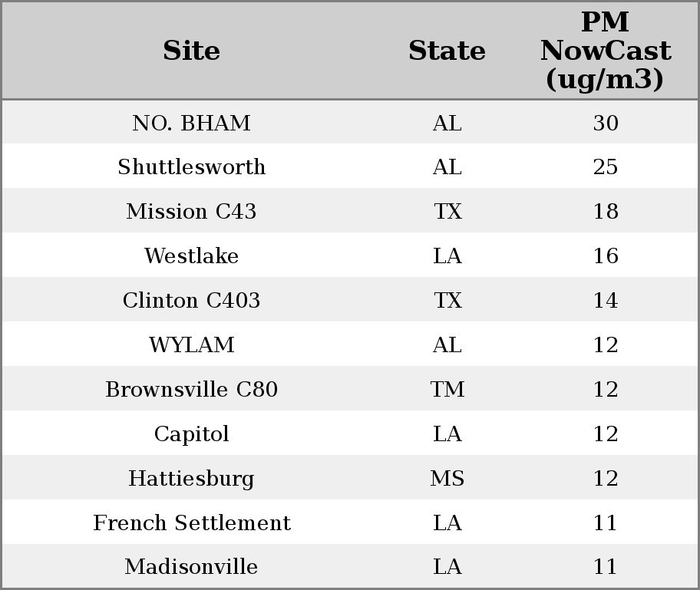Click the Madisonville site name
This screenshot has width=700, height=590.
191,567
